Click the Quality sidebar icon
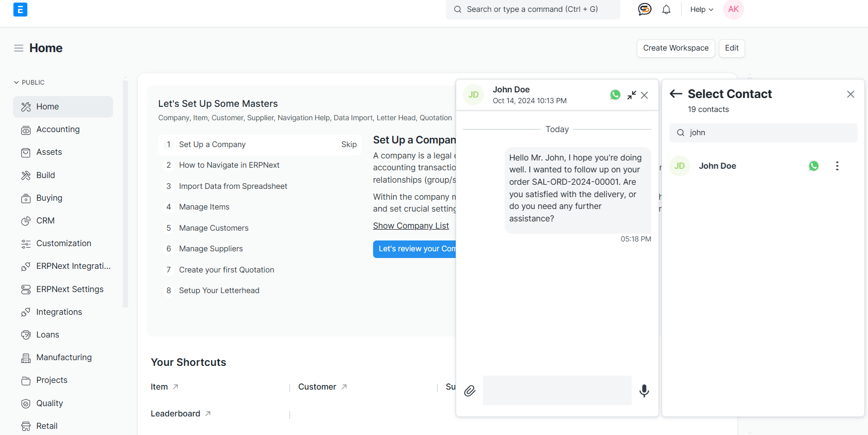868x435 pixels. click(x=26, y=404)
